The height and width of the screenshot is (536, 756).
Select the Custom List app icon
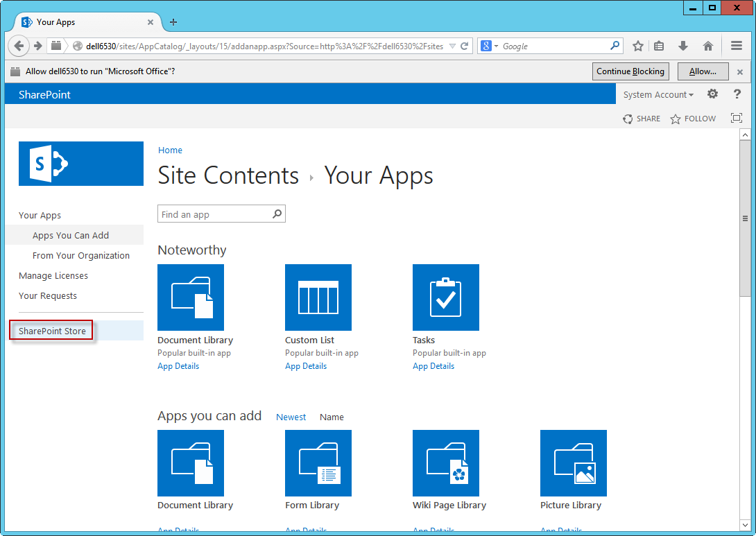(x=318, y=297)
